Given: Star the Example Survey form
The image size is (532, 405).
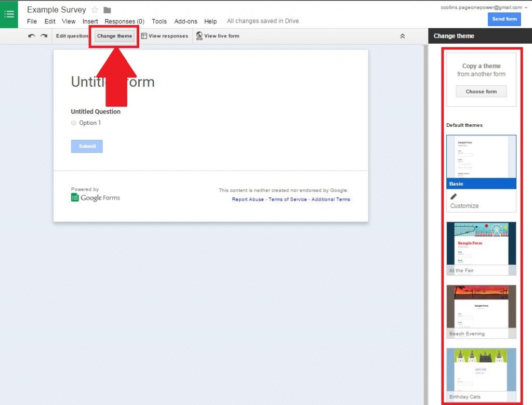Looking at the screenshot, I should coord(95,9).
